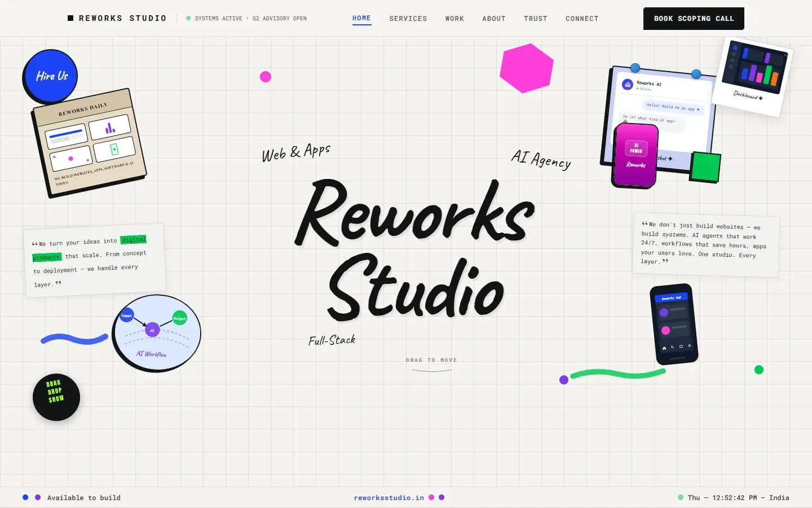The height and width of the screenshot is (508, 812).
Task: Click the Output node in AI Workflow
Action: click(x=179, y=318)
